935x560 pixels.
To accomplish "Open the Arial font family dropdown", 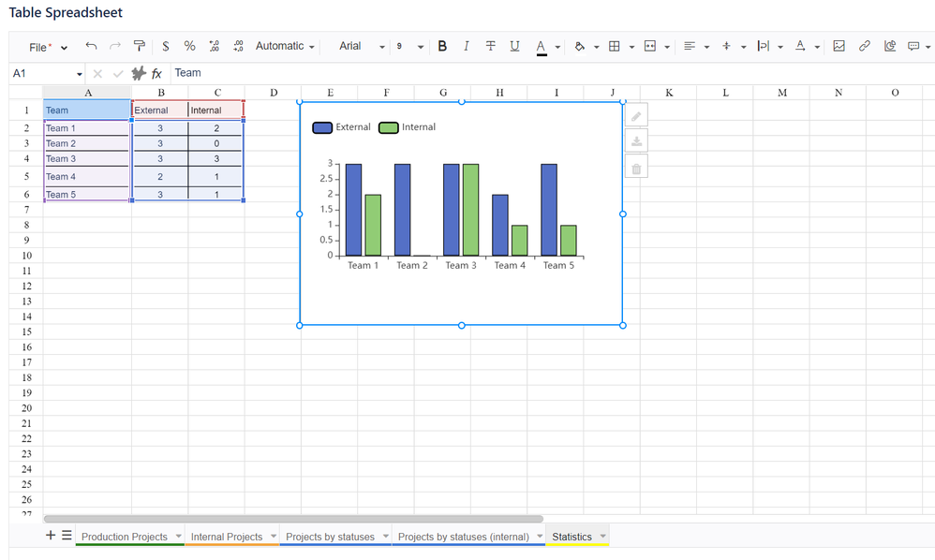I will coord(362,46).
